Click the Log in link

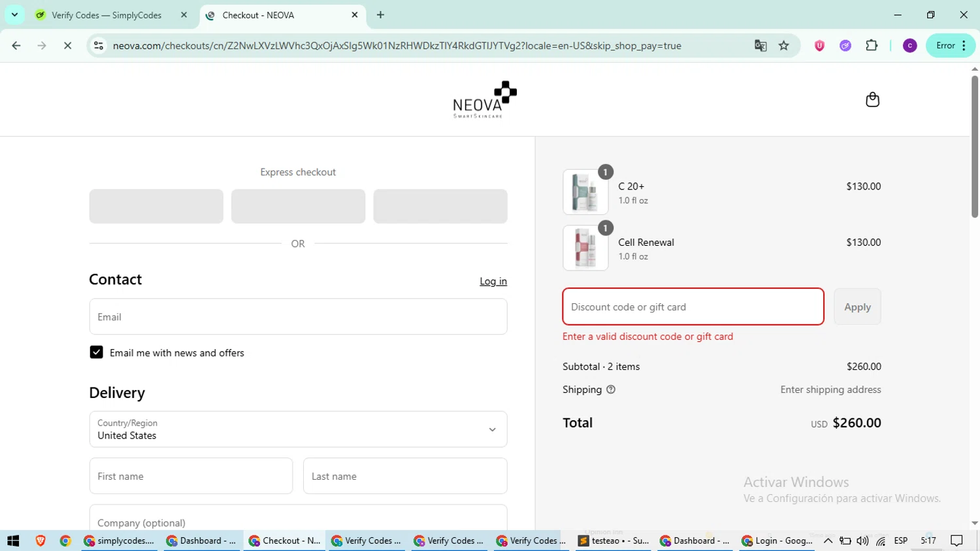[x=493, y=281]
